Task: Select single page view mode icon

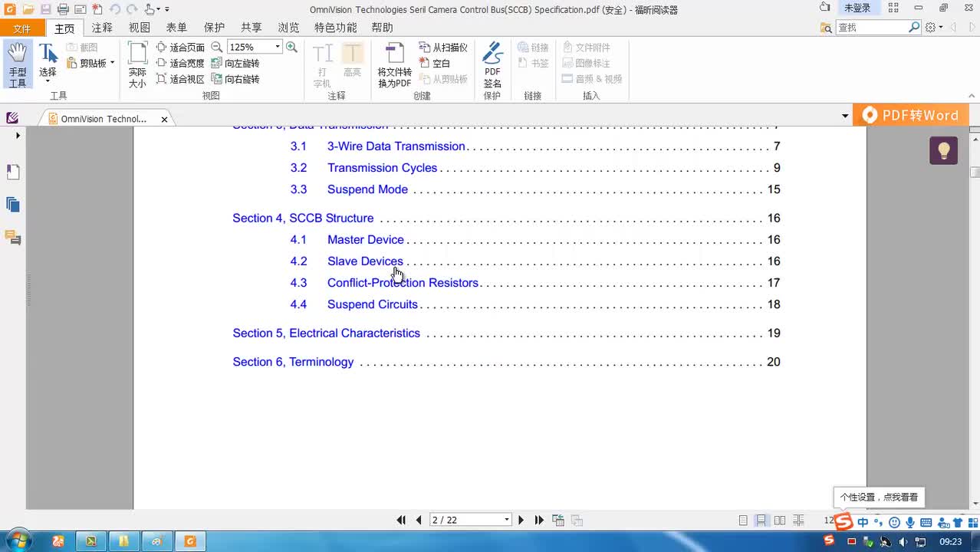Action: [x=743, y=520]
